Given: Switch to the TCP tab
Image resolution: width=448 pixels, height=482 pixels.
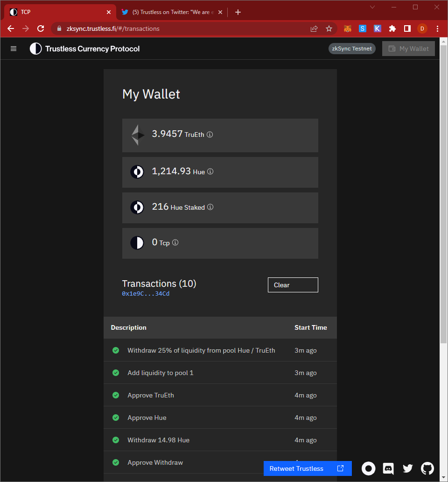Looking at the screenshot, I should point(60,12).
